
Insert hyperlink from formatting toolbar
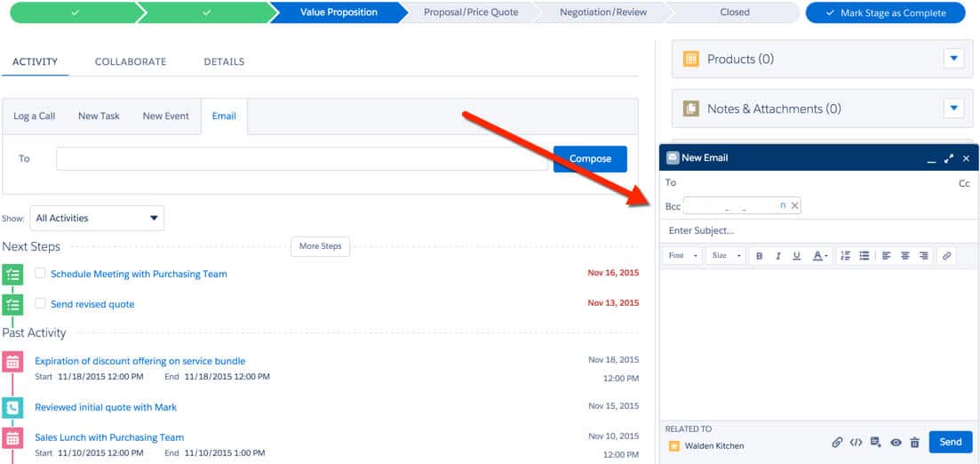click(x=947, y=256)
